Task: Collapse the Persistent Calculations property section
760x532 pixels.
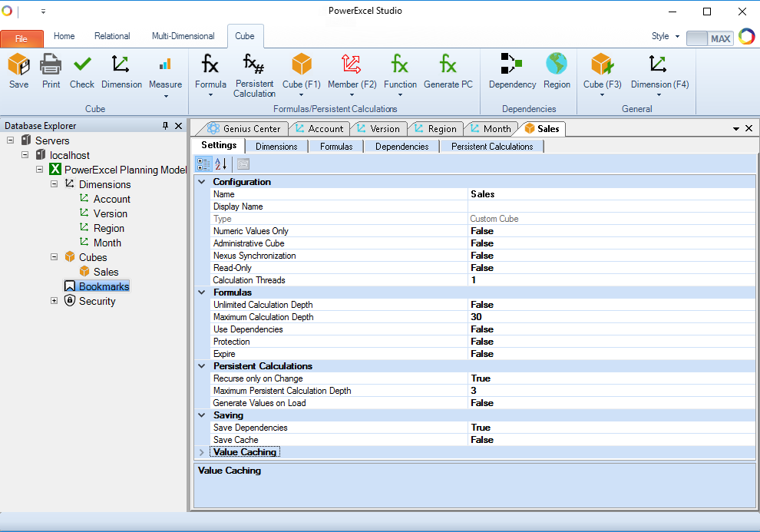Action: pos(202,366)
